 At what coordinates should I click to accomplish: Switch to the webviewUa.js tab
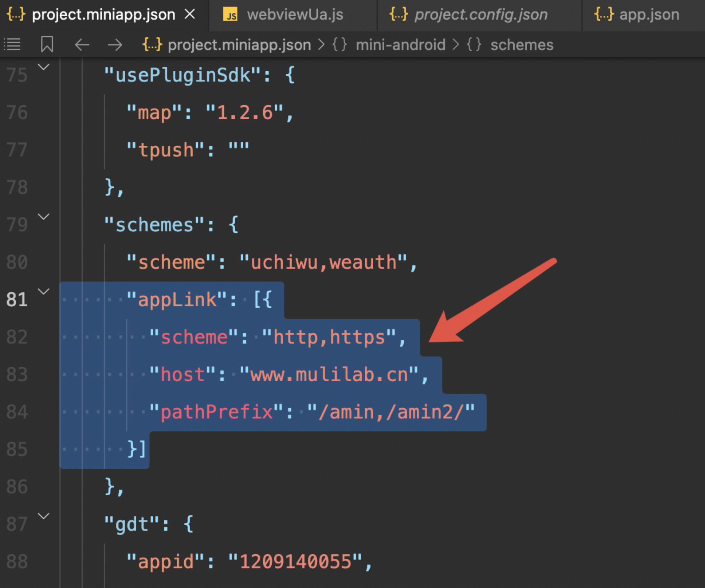pyautogui.click(x=295, y=15)
